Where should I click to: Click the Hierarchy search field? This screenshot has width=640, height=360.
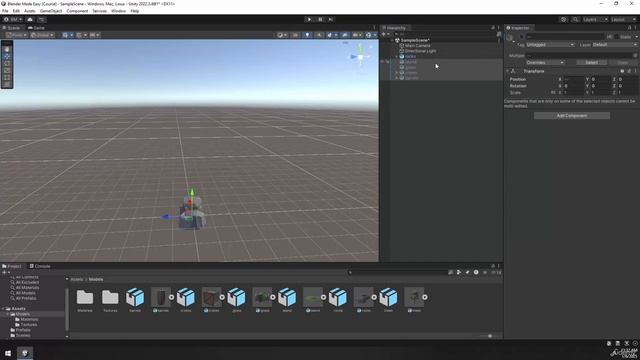[x=445, y=34]
